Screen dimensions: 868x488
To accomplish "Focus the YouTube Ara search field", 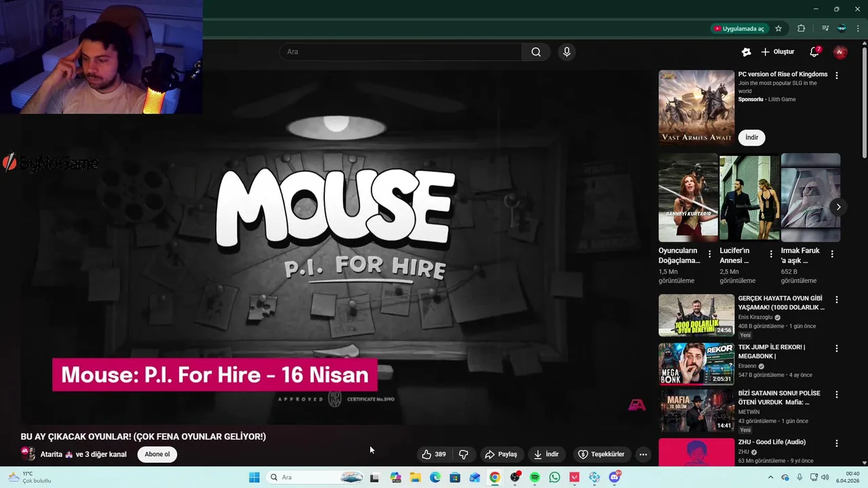I will [400, 52].
